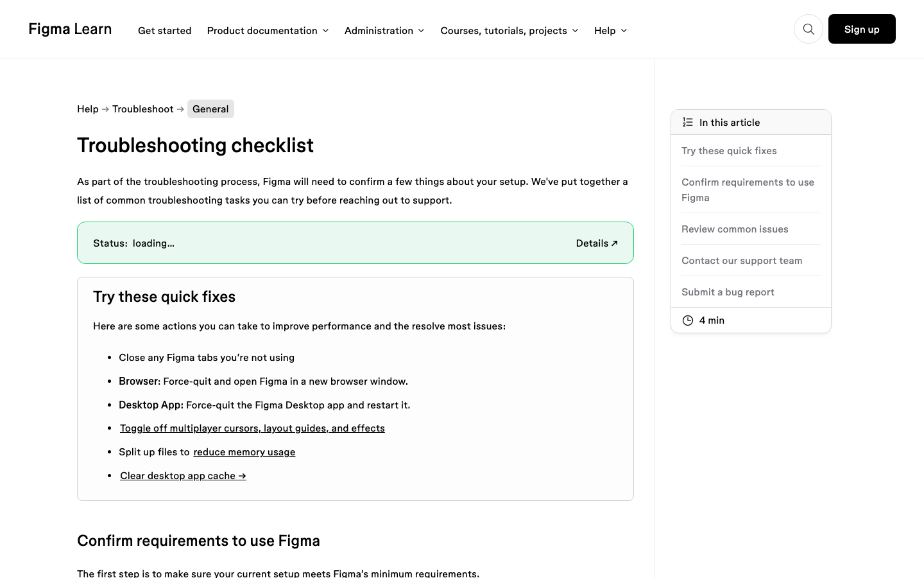Click Try these quick fixes heading

click(x=164, y=297)
